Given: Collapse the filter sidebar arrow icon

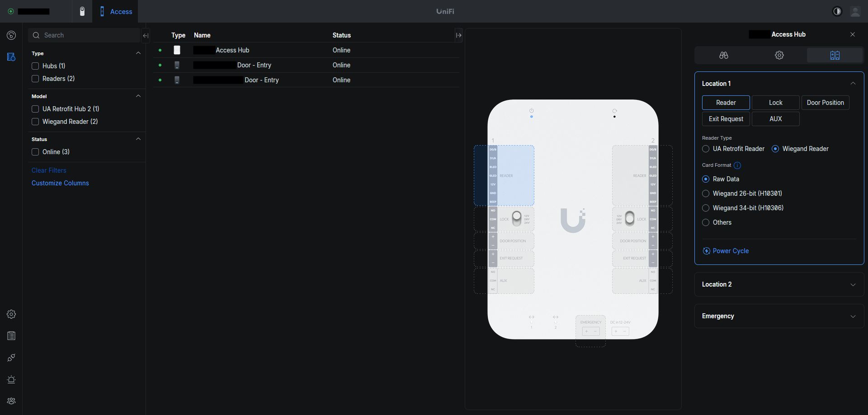Looking at the screenshot, I should pyautogui.click(x=146, y=35).
